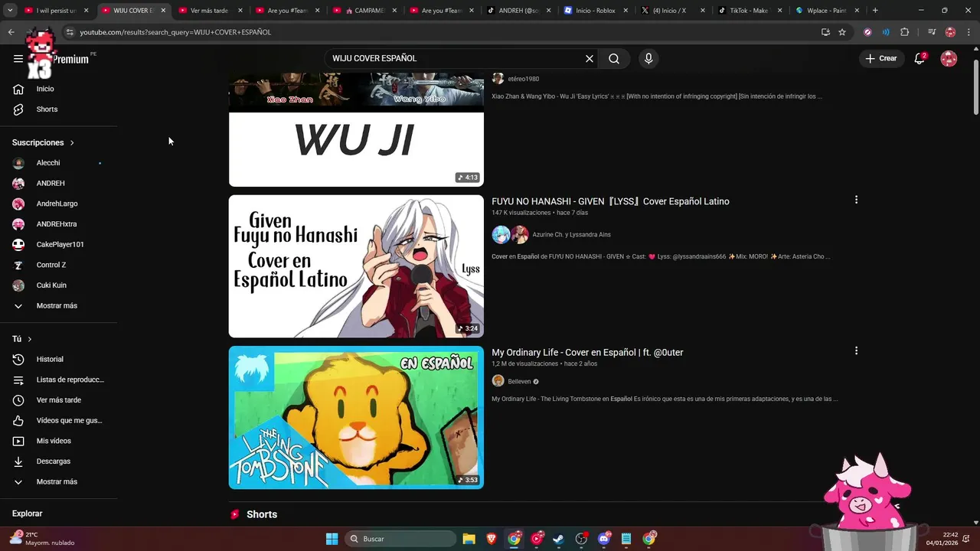Open Brave browser from the taskbar
980x551 pixels.
coord(491,539)
